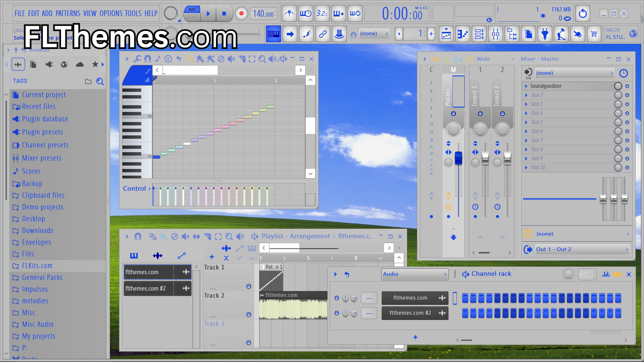Toggle Slot 2 effect enable knob
644x362 pixels.
[x=618, y=95]
